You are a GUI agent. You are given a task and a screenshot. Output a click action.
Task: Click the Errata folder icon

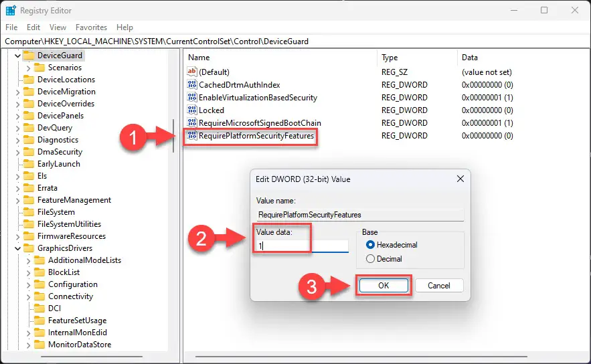point(29,188)
